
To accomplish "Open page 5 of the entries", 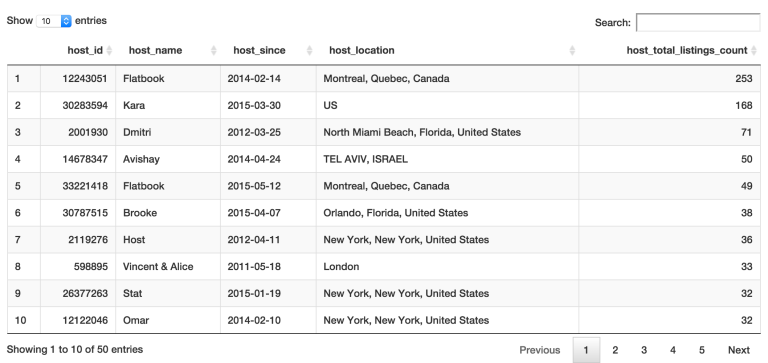I will [701, 350].
